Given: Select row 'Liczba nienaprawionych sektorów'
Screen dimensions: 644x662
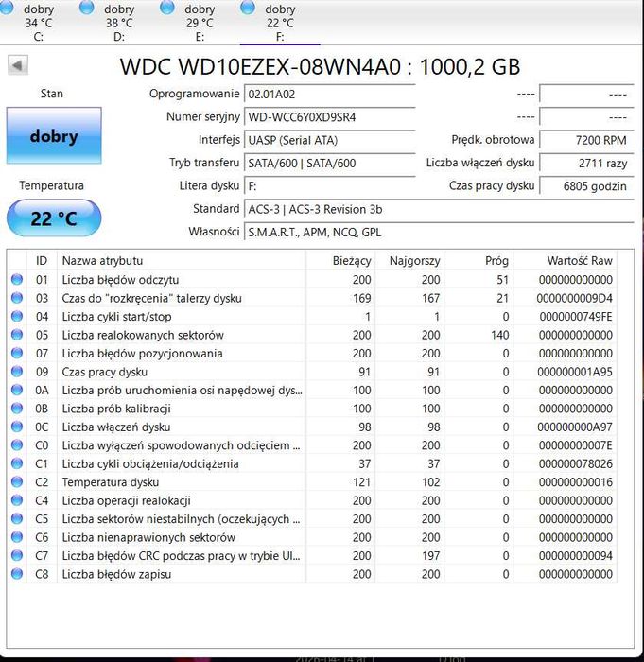Looking at the screenshot, I should pyautogui.click(x=312, y=537).
